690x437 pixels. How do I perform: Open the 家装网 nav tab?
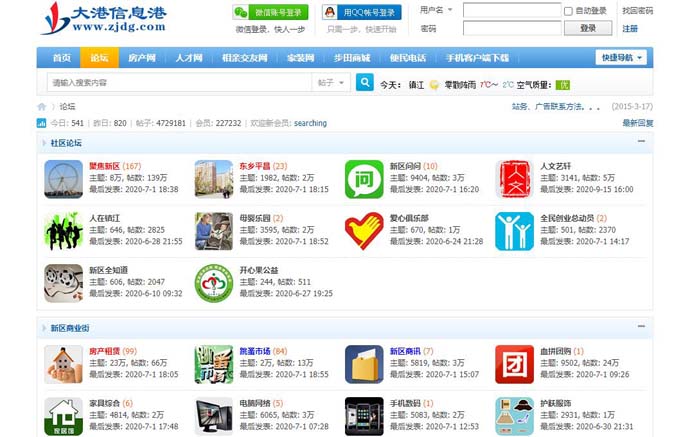(301, 58)
